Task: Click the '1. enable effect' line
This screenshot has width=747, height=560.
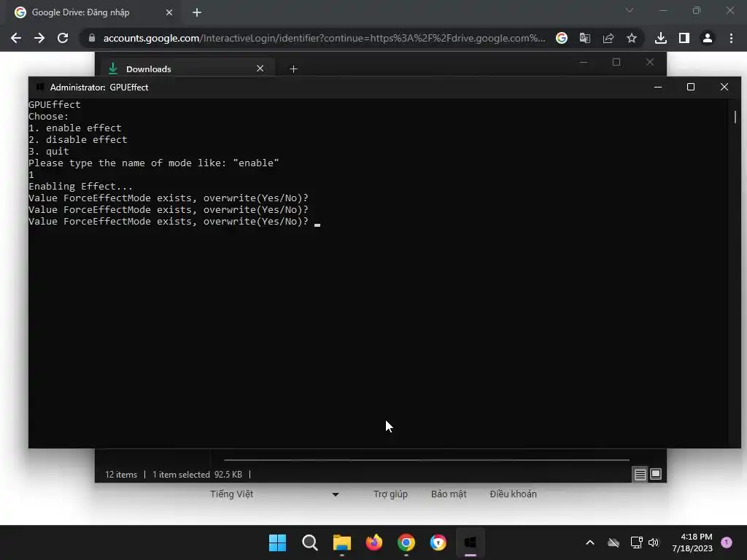Action: 75,128
